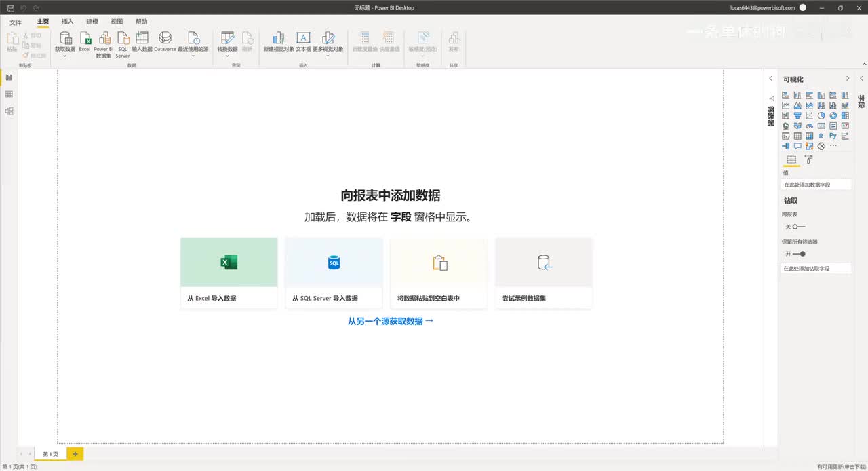Screen dimensions: 868x471
Task: Follow 从另一个源获取数据 link
Action: click(x=391, y=321)
